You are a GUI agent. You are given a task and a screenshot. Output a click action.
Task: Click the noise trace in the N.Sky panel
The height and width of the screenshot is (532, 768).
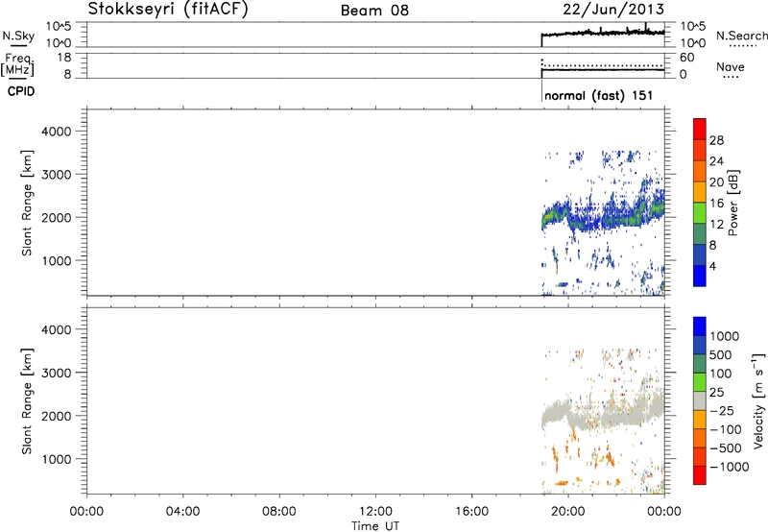[x=603, y=34]
